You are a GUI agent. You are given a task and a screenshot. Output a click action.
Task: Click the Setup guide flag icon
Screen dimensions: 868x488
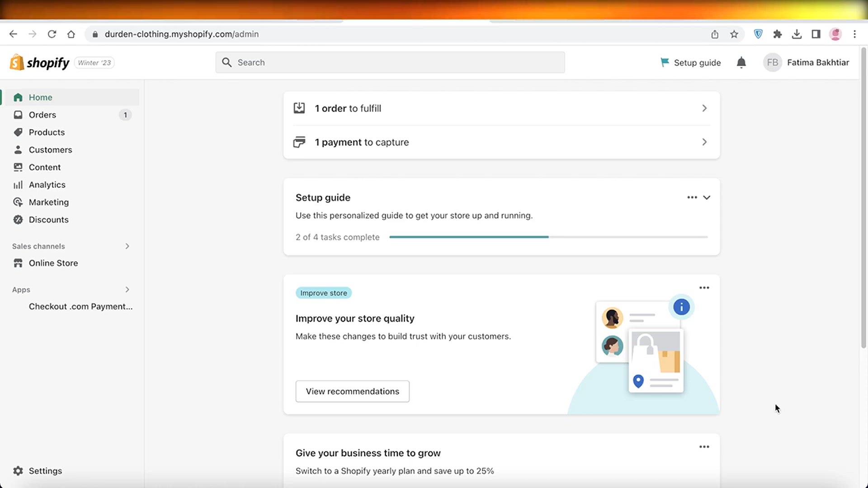665,62
